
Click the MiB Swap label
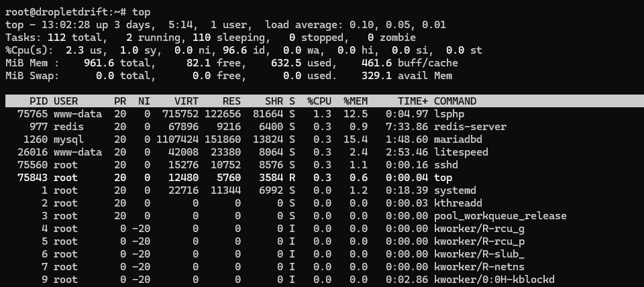pos(32,76)
